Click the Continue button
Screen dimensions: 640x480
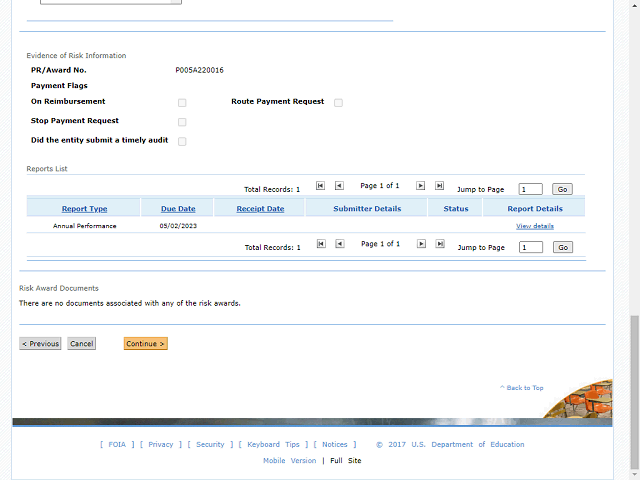pos(146,344)
